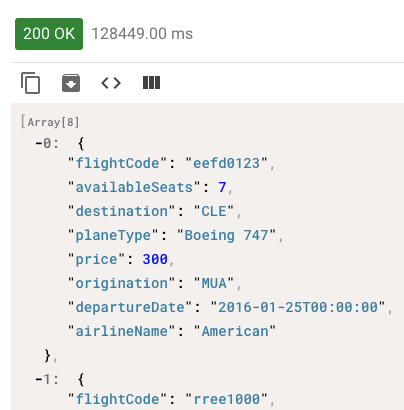Screen dimensions: 404x410
Task: Toggle source view code icon
Action: point(111,83)
